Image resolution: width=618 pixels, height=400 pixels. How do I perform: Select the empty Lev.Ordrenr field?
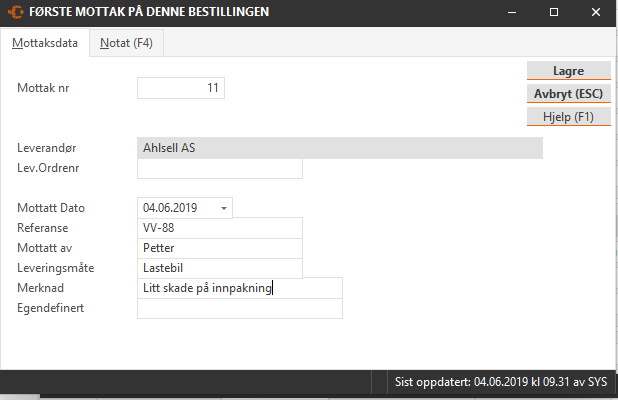219,168
